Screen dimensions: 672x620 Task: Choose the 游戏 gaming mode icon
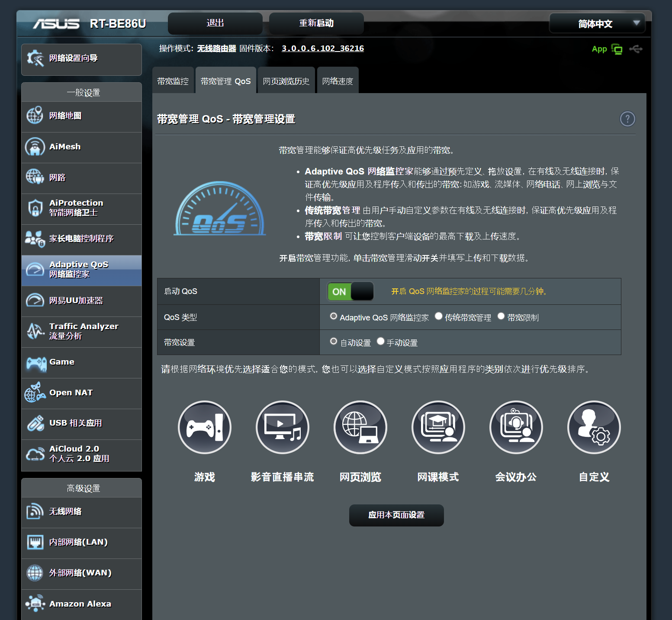[x=205, y=427]
